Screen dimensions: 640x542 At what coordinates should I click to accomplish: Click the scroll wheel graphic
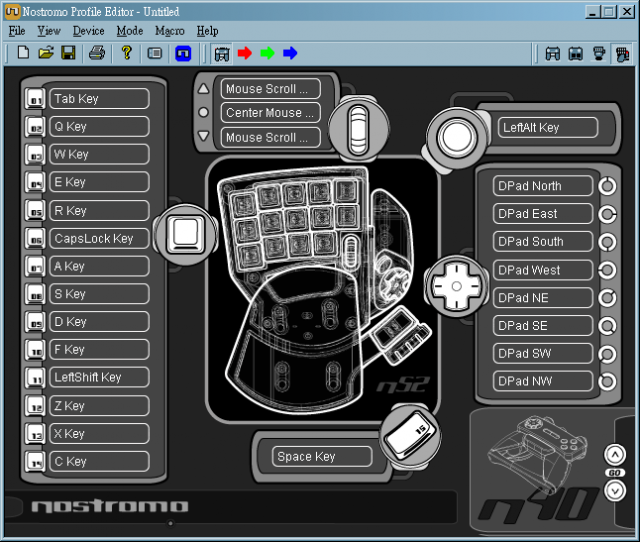coord(358,130)
